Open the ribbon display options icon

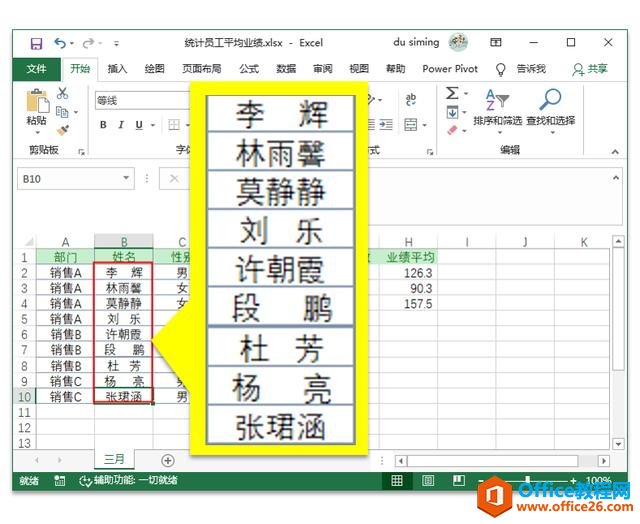pos(496,42)
